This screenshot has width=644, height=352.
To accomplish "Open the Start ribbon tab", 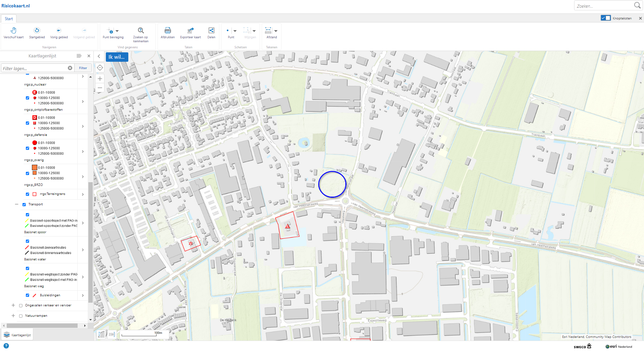I will point(9,19).
